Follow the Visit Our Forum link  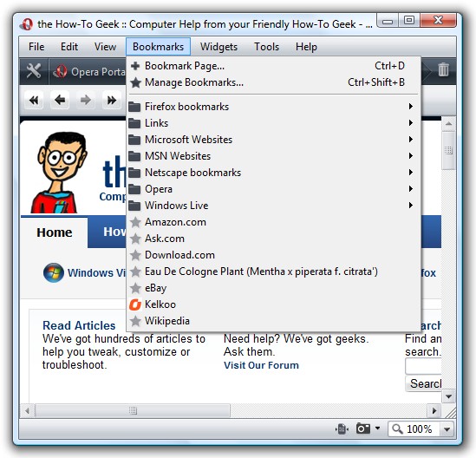[261, 365]
